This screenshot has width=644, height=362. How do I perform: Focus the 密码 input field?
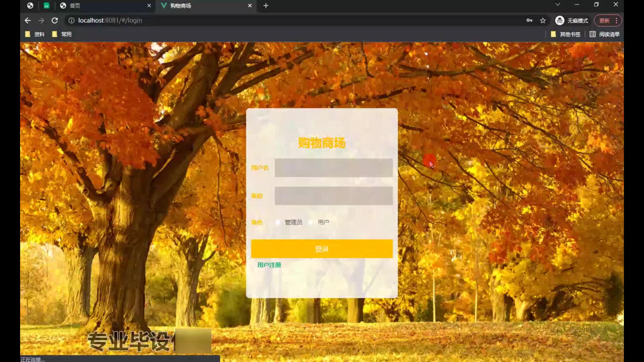[x=333, y=196]
